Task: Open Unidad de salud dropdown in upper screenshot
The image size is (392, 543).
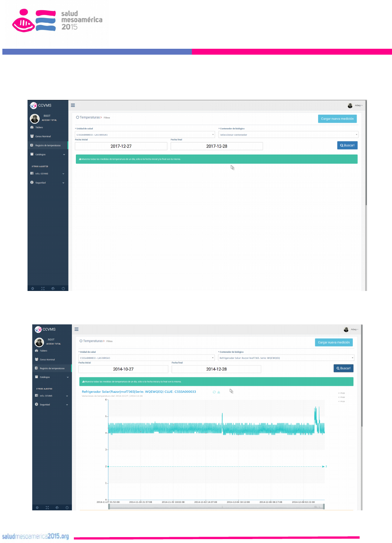Action: coord(145,134)
